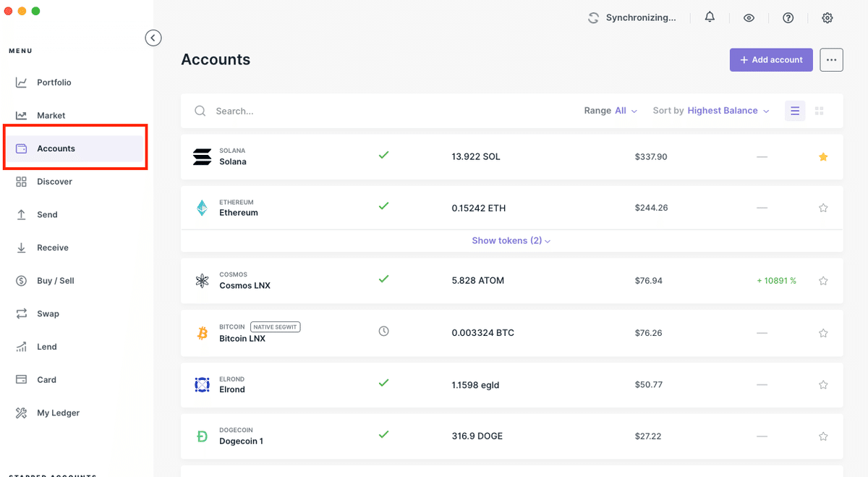Open the help question mark icon

coord(788,18)
